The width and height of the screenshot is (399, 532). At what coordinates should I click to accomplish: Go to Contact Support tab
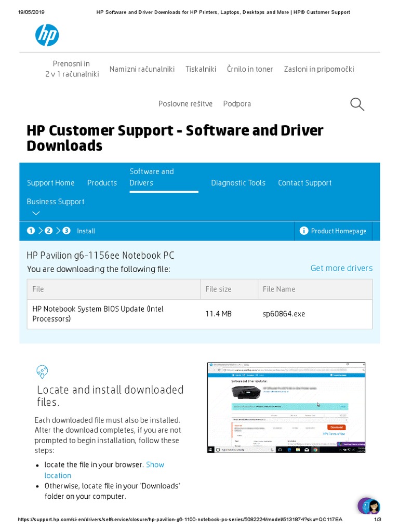coord(304,183)
